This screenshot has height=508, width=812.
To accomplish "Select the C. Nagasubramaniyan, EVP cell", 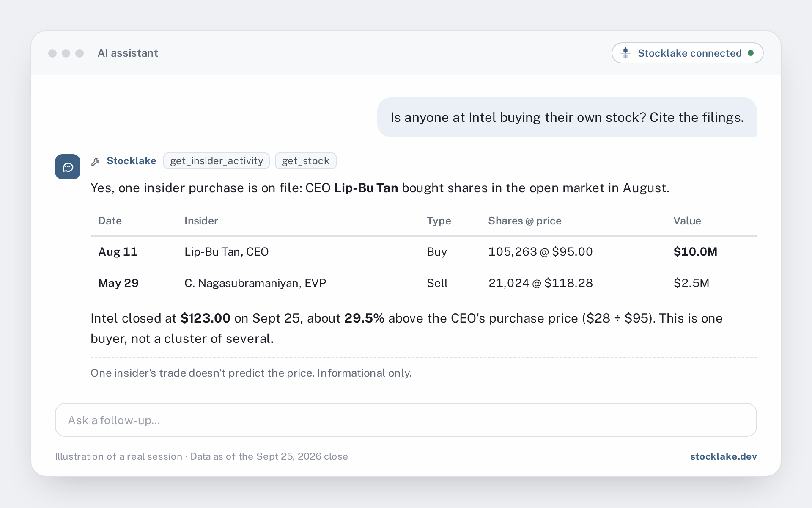I will click(255, 283).
